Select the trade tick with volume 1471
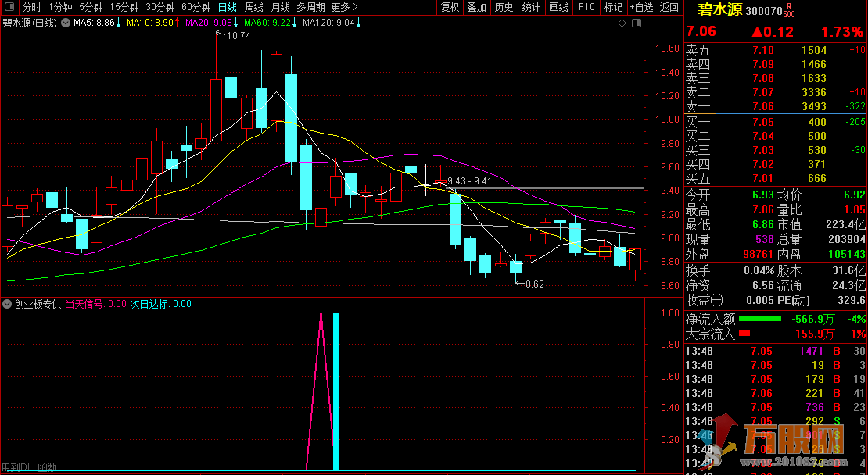The image size is (868, 475). (x=776, y=351)
